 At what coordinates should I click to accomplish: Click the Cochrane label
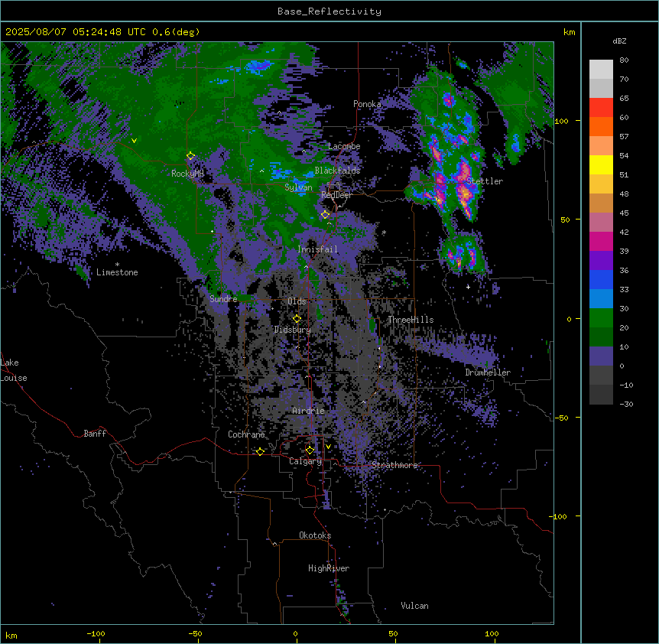(246, 434)
